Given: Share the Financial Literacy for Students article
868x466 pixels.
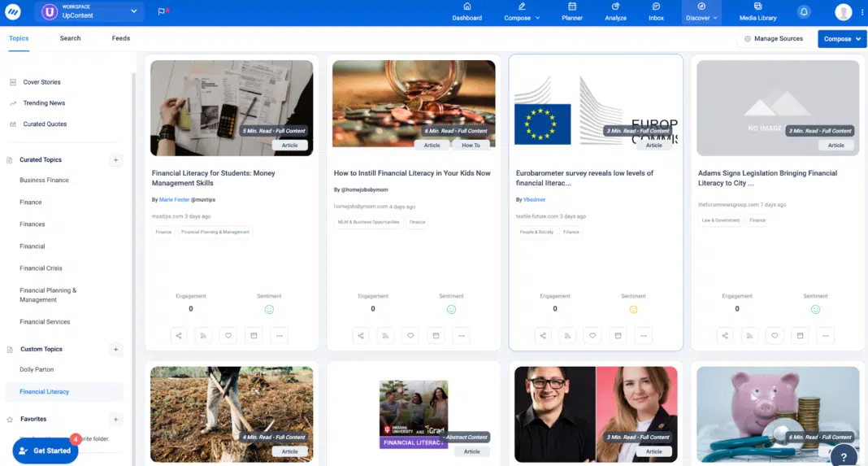Looking at the screenshot, I should point(179,335).
